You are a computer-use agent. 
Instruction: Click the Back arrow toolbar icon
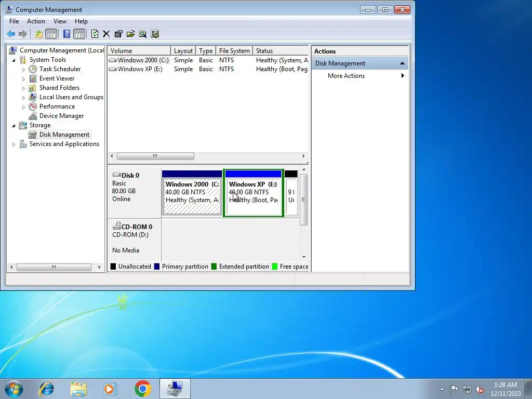pos(11,34)
